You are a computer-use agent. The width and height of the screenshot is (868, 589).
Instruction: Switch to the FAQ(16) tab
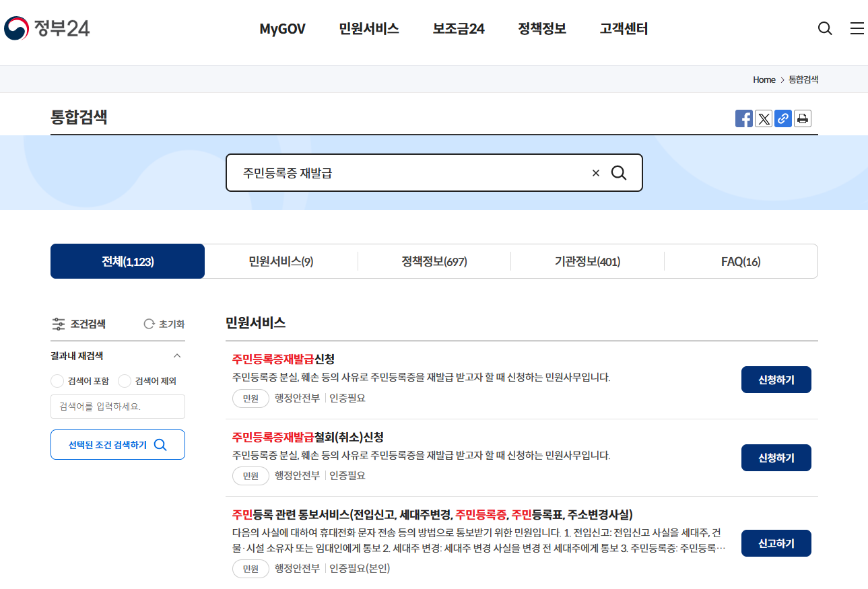[x=741, y=261]
